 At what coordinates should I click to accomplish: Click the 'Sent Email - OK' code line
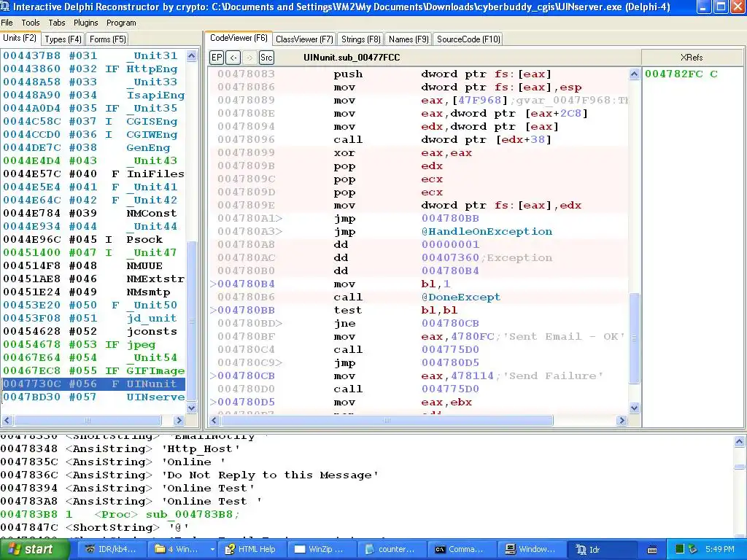(x=419, y=337)
